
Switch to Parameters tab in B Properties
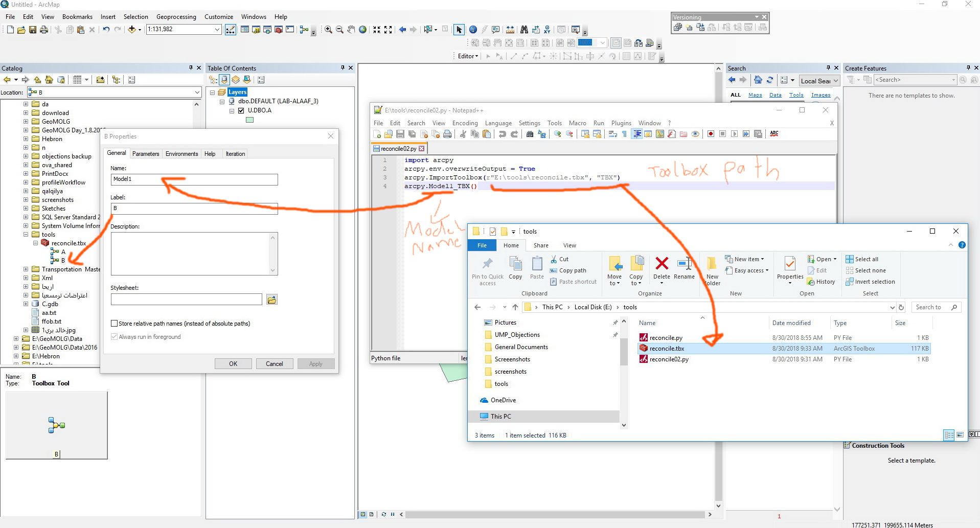coord(146,154)
